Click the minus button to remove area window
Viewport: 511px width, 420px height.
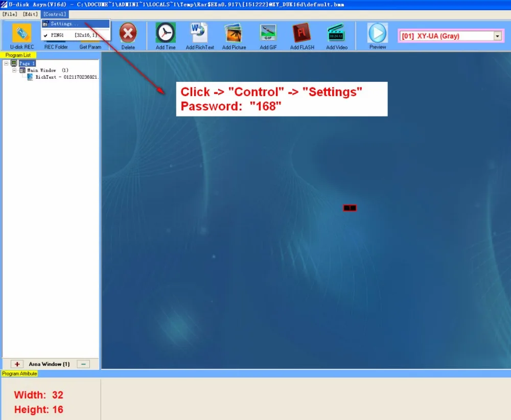(83, 364)
